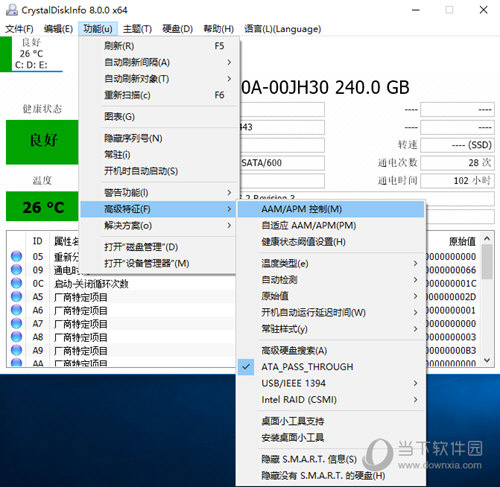The image size is (500, 487).
Task: Open the 主题(T) menu
Action: click(x=137, y=29)
